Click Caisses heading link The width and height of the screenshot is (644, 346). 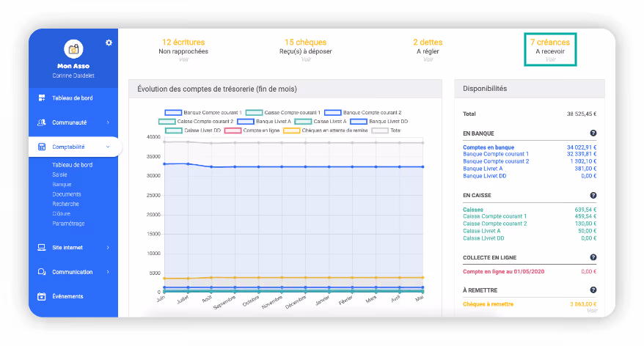tap(473, 210)
